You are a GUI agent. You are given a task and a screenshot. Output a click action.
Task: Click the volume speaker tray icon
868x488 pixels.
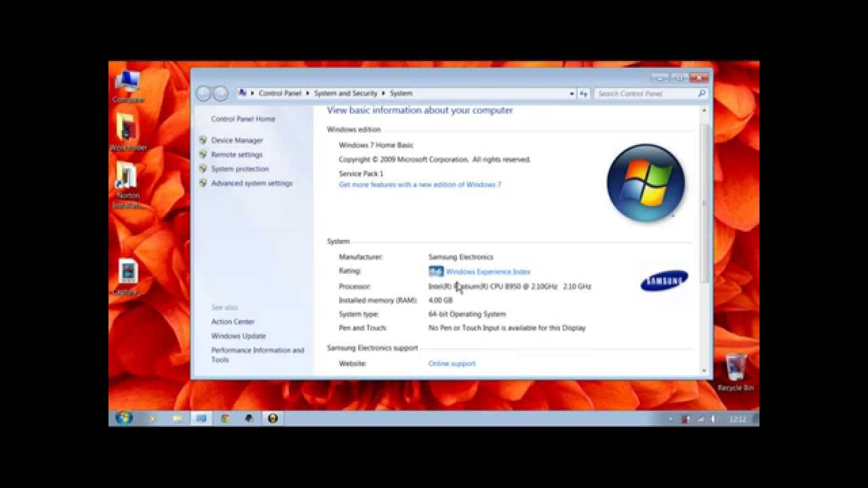coord(713,420)
